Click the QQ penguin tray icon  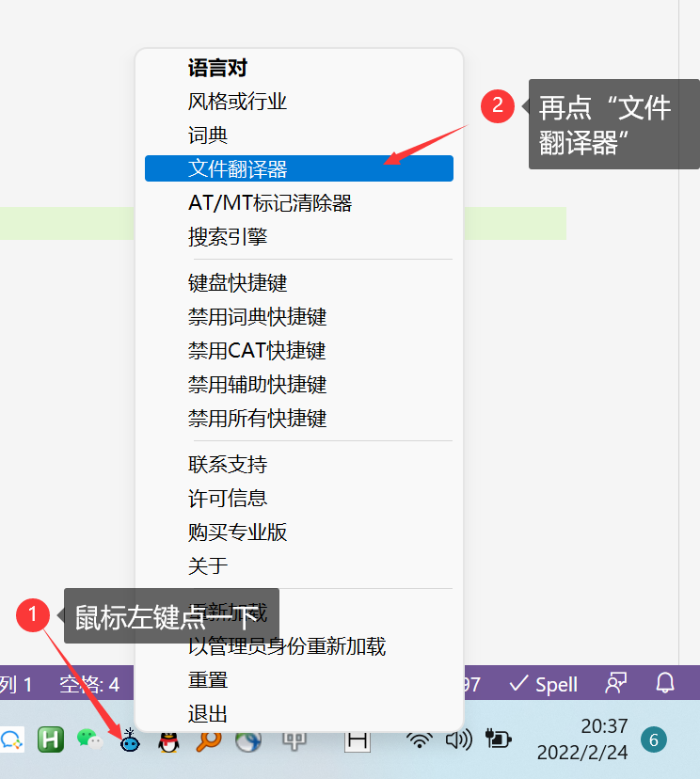[168, 741]
